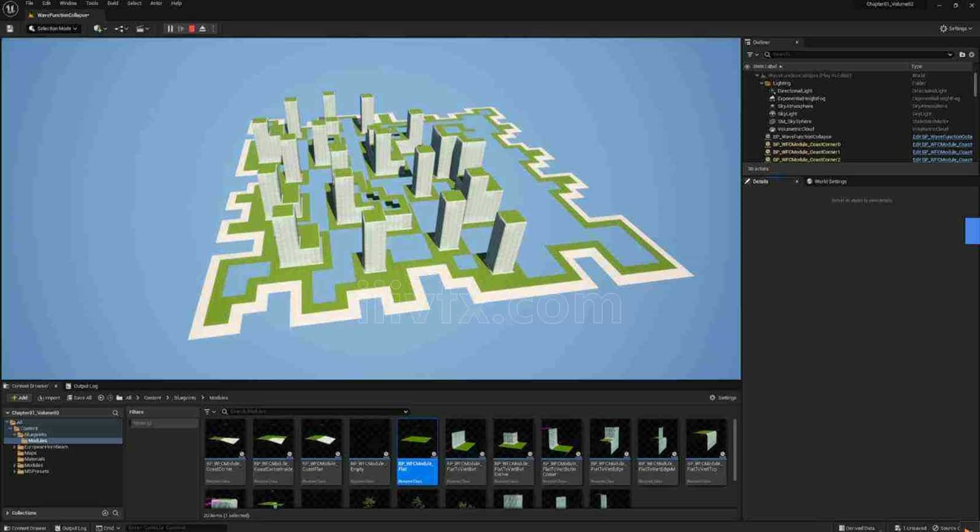Open the cinematics sequence dropdown

142,29
